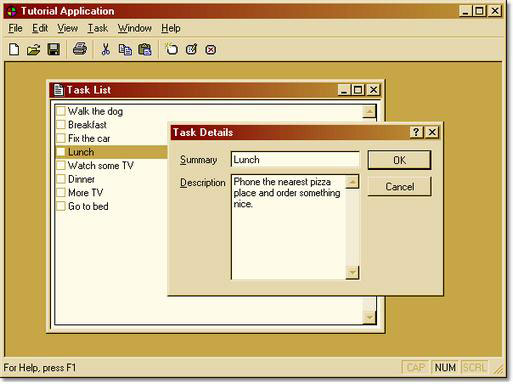This screenshot has width=513, height=384.
Task: Select the Breakfast task text
Action: pos(87,125)
